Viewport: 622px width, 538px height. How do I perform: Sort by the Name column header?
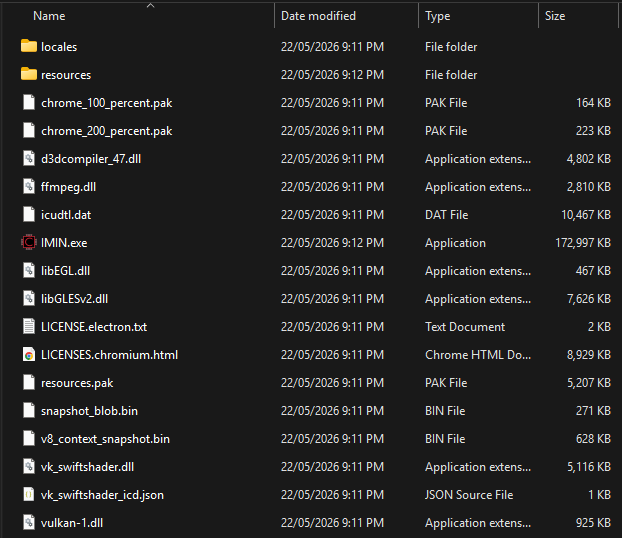pyautogui.click(x=49, y=16)
